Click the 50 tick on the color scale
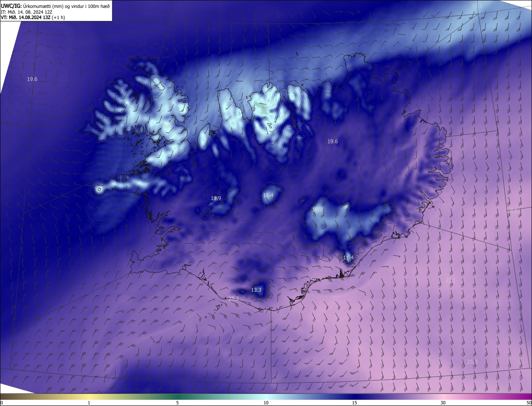Viewport: 532px width, 406px height. pyautogui.click(x=529, y=403)
